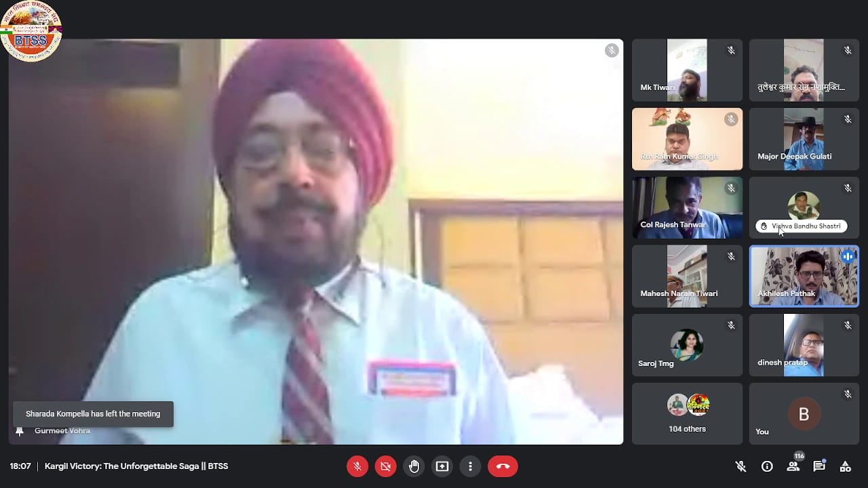This screenshot has width=868, height=488.
Task: Click the mic-off icon on Vishva Bandhu Shastri's tile
Action: coord(848,188)
